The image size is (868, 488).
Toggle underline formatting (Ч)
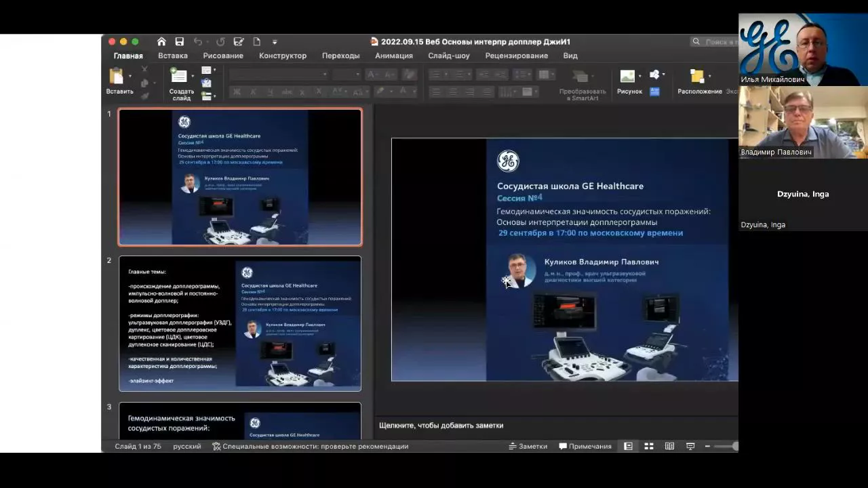click(x=271, y=92)
